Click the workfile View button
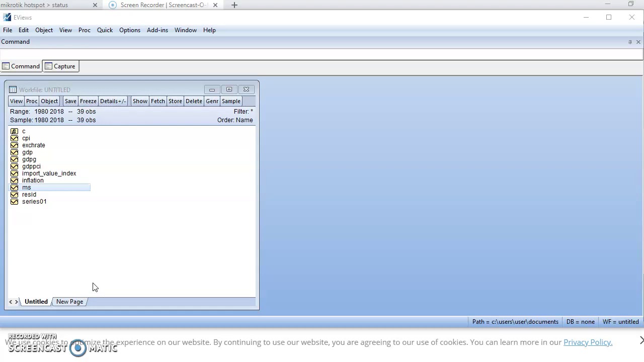 click(x=16, y=101)
